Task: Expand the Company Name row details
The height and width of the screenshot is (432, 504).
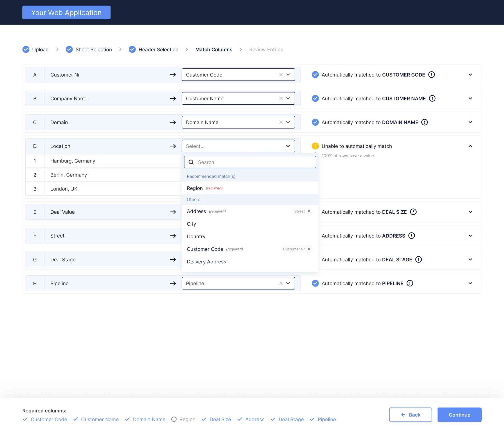Action: (470, 98)
